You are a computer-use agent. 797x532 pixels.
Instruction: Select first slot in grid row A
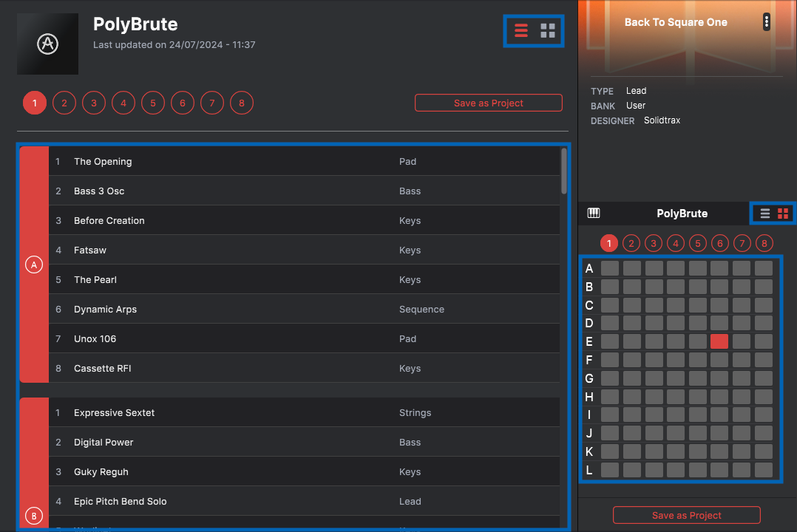(x=610, y=268)
